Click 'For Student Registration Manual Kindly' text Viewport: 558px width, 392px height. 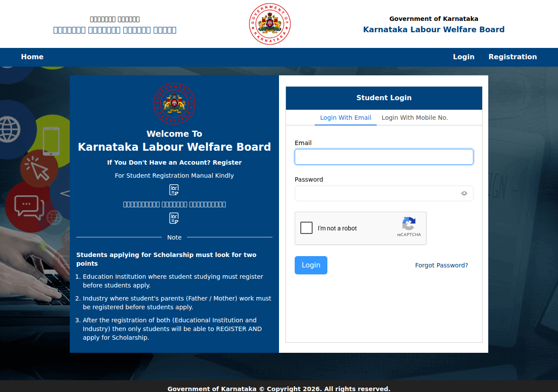(174, 176)
